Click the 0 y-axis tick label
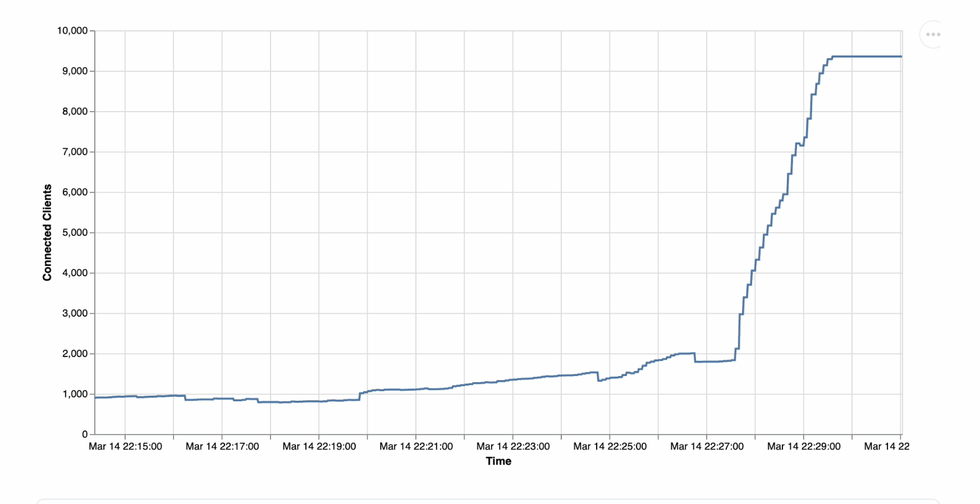This screenshot has height=504, width=980. pyautogui.click(x=85, y=434)
